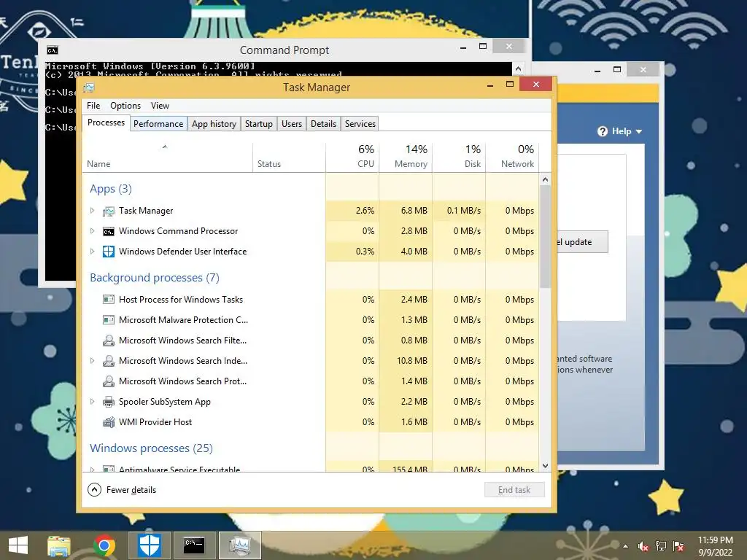Click the process list scrollbar thumb
The height and width of the screenshot is (560, 747).
click(x=546, y=237)
